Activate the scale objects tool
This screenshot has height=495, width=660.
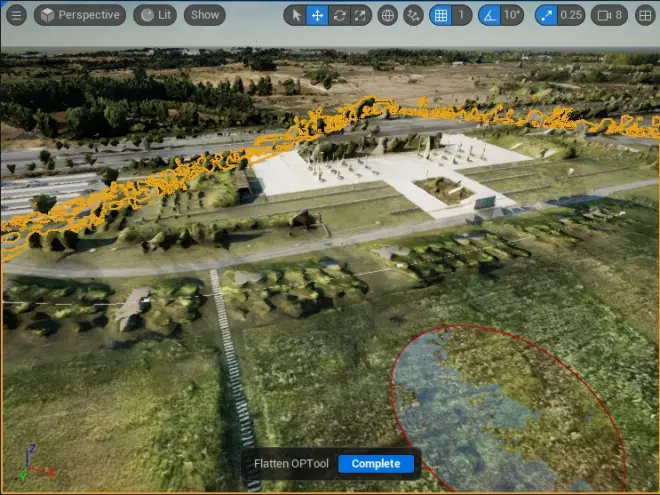[361, 16]
